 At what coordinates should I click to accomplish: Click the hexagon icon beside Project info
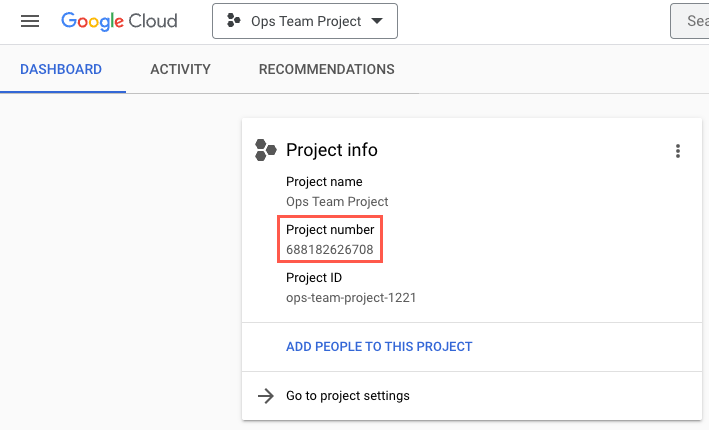[x=265, y=150]
